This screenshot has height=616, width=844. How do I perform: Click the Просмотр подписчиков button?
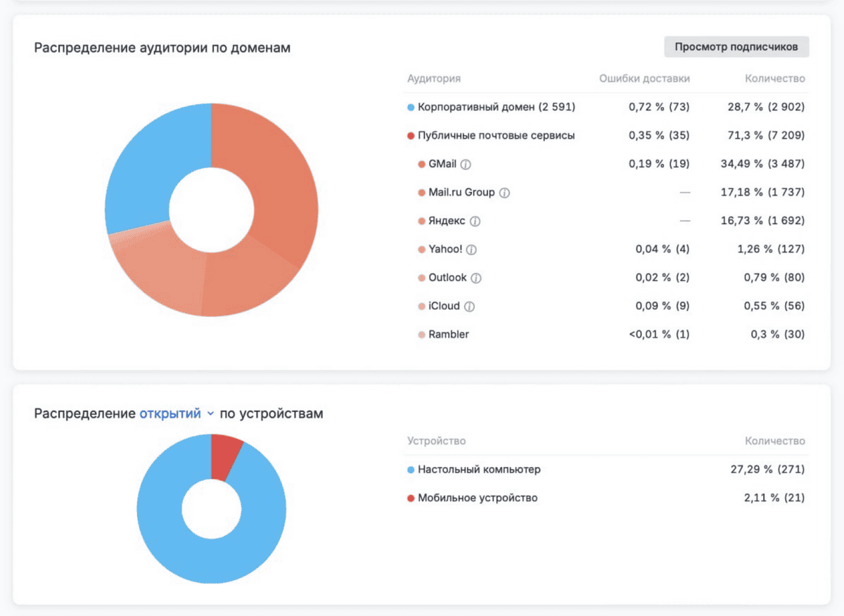736,47
